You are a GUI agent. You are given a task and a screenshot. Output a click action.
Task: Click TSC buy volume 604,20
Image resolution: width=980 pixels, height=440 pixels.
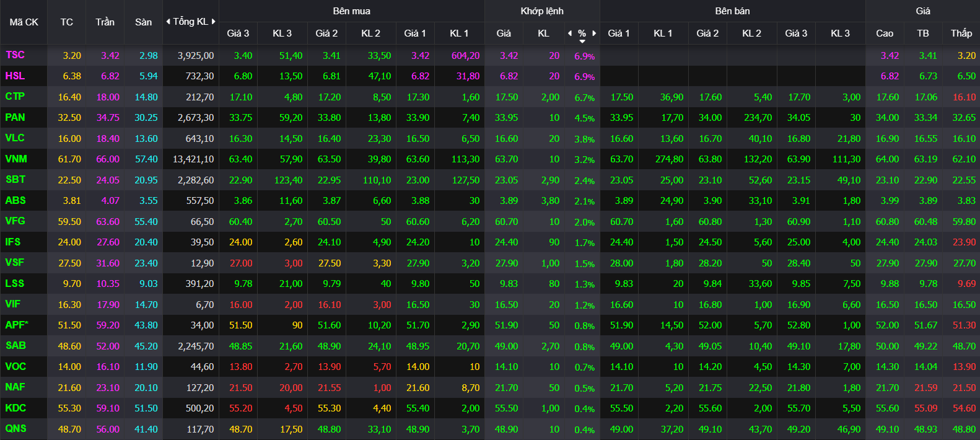(466, 56)
